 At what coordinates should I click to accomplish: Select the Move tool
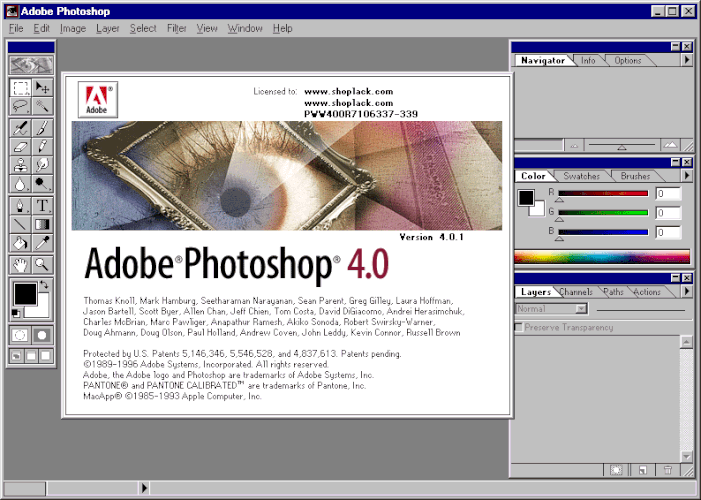42,87
